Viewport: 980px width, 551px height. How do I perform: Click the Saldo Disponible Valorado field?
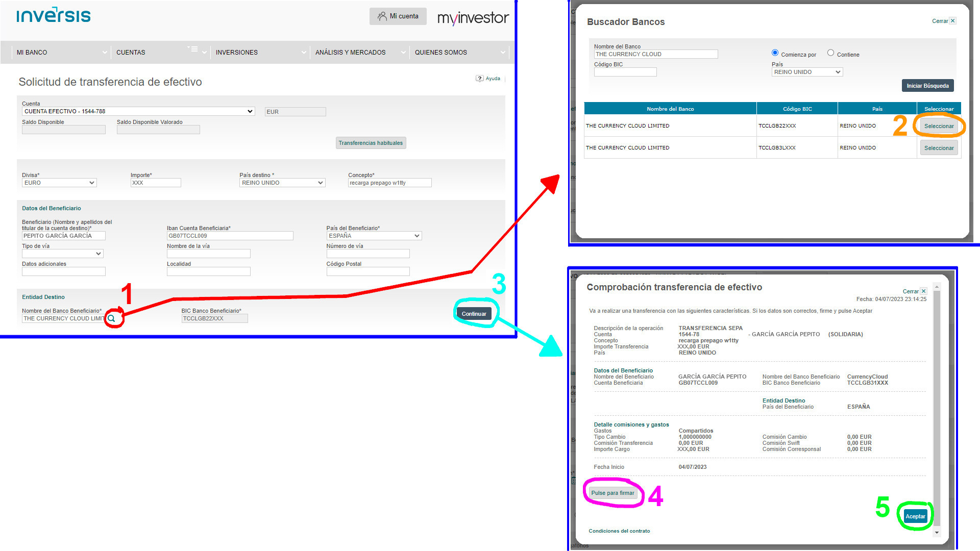pyautogui.click(x=158, y=130)
